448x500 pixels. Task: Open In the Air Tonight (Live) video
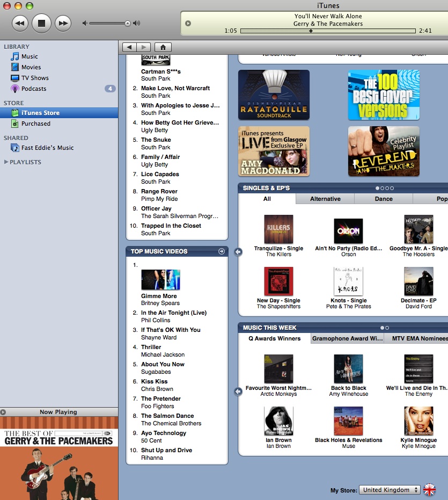(x=174, y=313)
